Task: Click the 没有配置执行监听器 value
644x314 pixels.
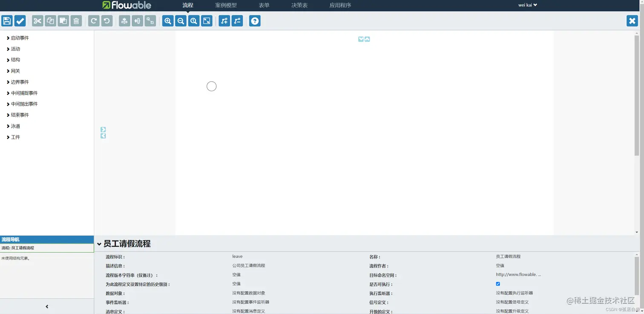Action: pos(514,293)
